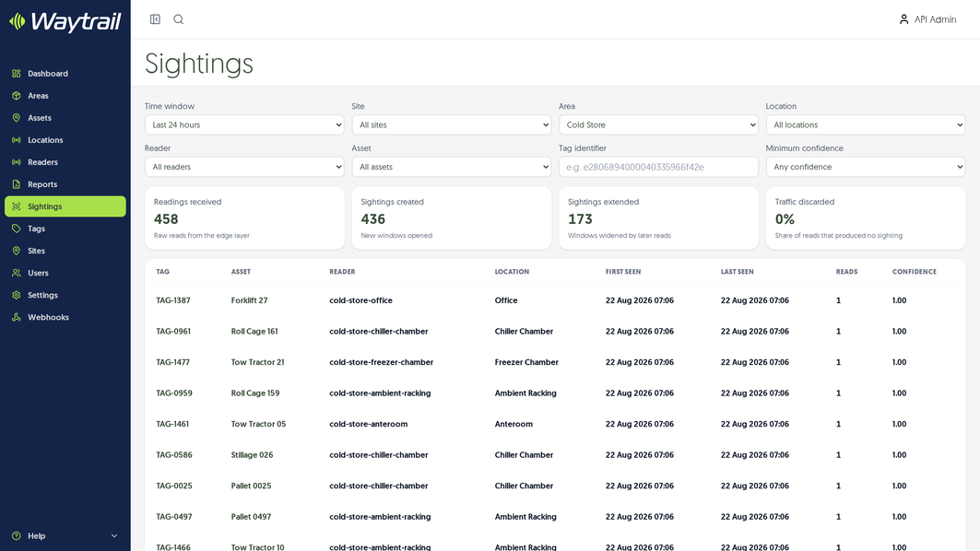The width and height of the screenshot is (980, 551).
Task: Click the FIRST SEEN column header
Action: 622,272
